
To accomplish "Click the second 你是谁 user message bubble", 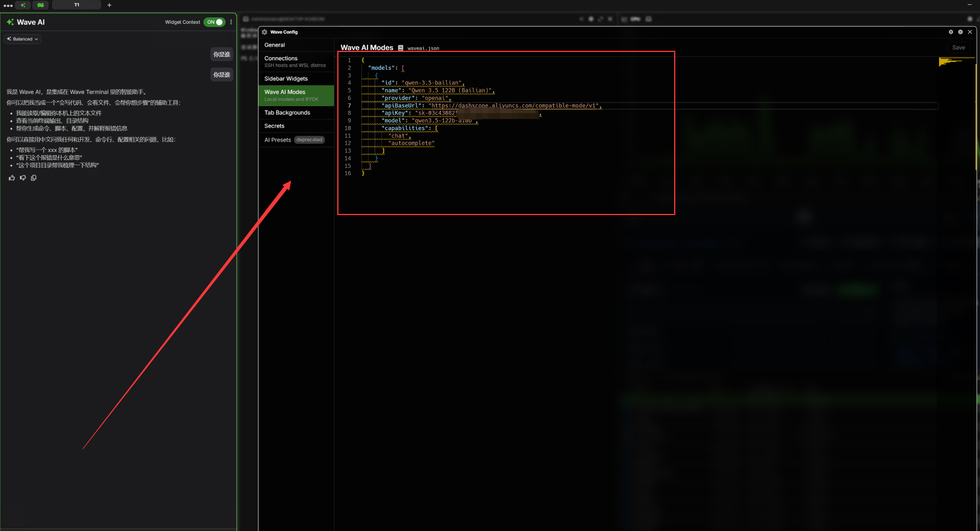I will point(222,75).
